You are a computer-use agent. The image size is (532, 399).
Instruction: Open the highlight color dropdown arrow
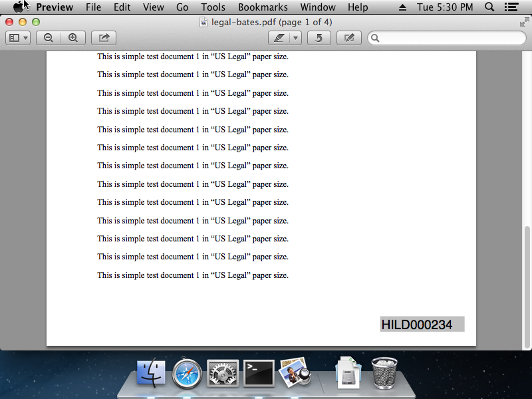point(296,38)
